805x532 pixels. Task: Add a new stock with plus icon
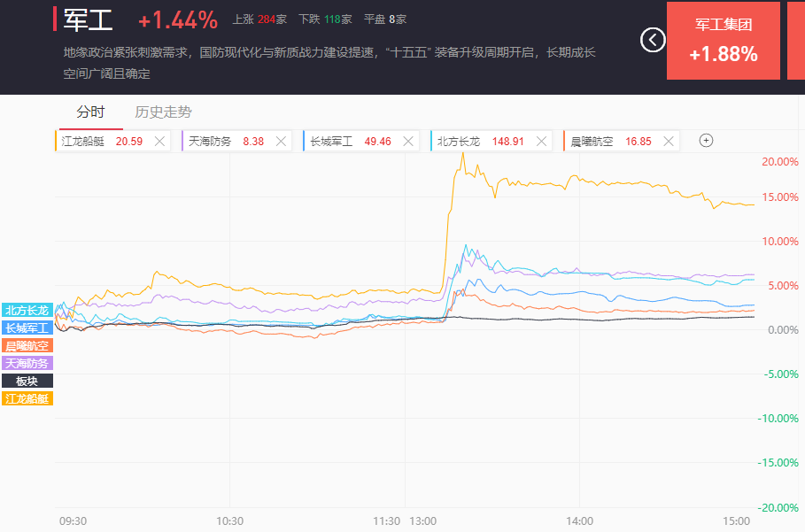(706, 140)
